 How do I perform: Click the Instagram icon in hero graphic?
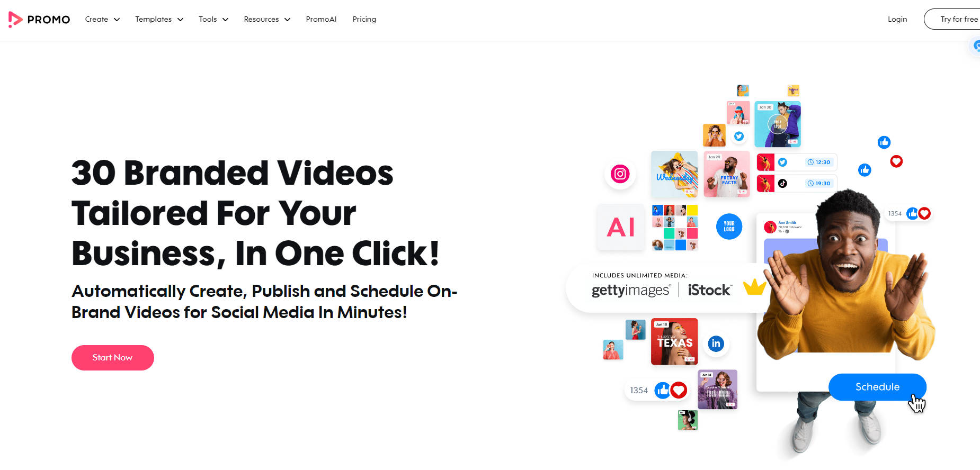point(620,174)
